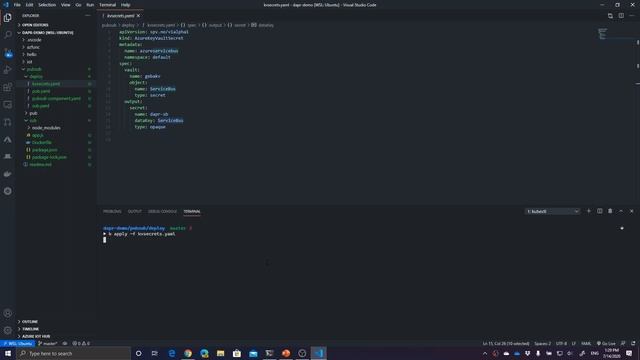The image size is (640, 360).
Task: Change encoding via UTF-8 in status bar
Action: (561, 343)
